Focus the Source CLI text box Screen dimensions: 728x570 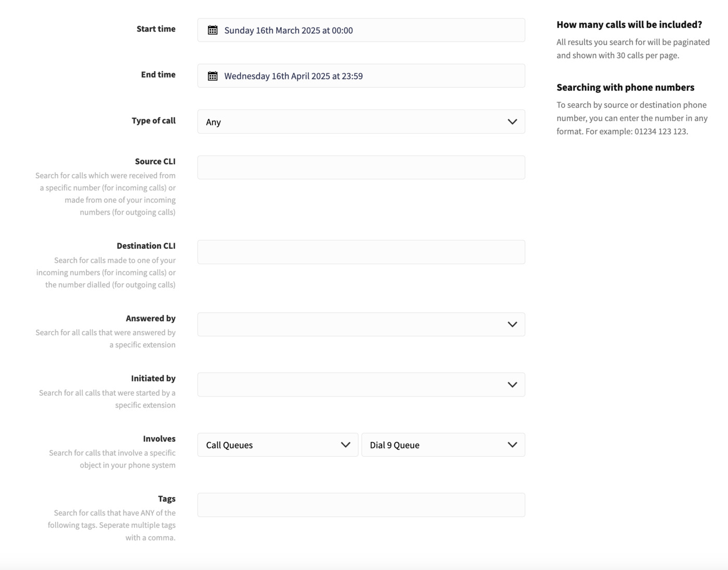coord(361,167)
